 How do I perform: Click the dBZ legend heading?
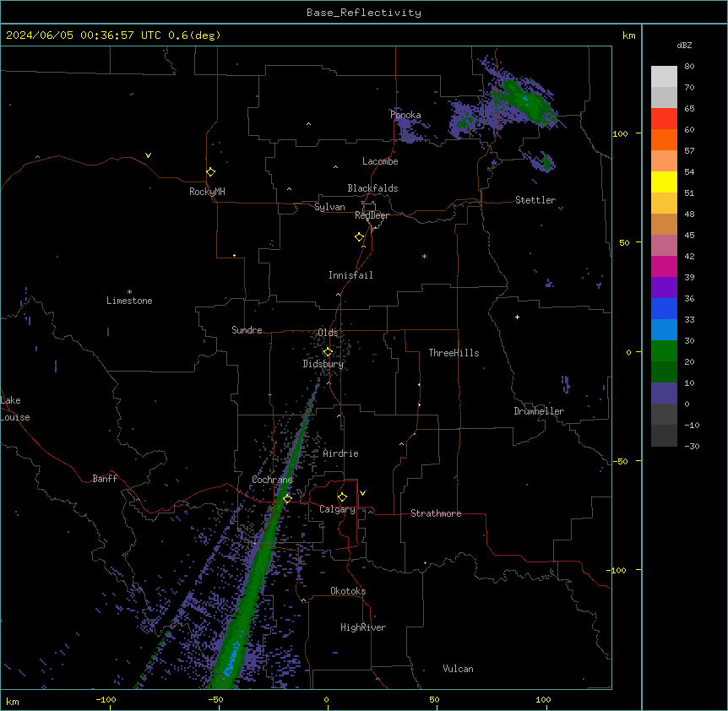(684, 46)
